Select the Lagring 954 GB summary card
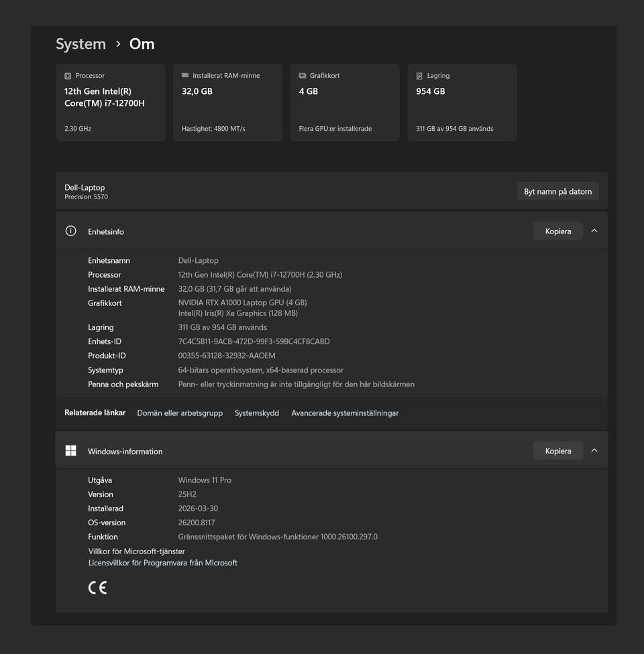The image size is (644, 654). (x=462, y=103)
